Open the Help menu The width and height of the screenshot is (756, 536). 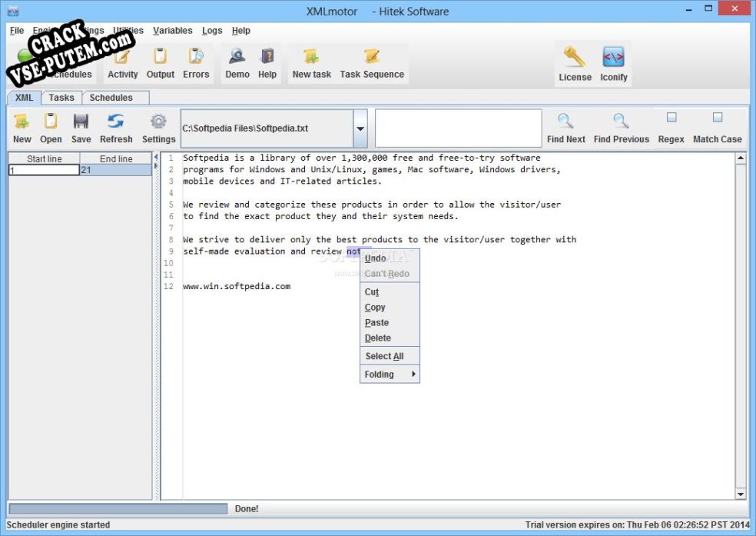pos(241,31)
